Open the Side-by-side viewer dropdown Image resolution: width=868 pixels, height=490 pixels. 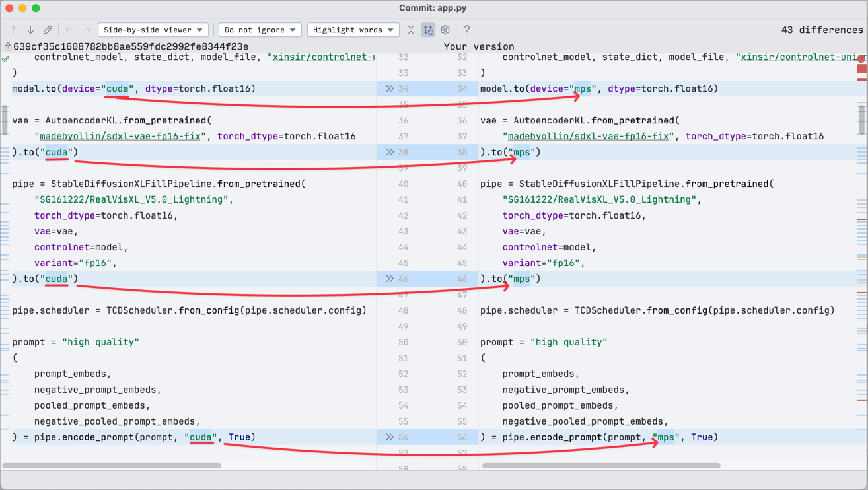coord(153,30)
